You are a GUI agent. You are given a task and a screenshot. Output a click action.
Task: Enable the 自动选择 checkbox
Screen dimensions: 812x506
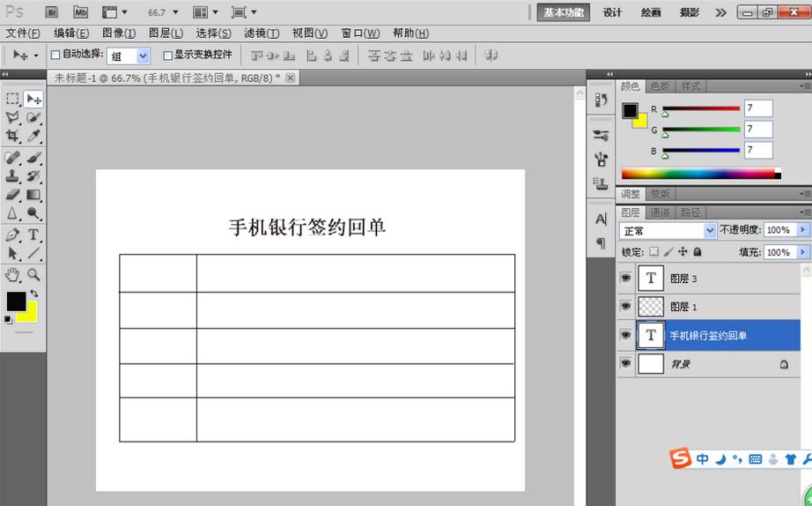point(55,55)
